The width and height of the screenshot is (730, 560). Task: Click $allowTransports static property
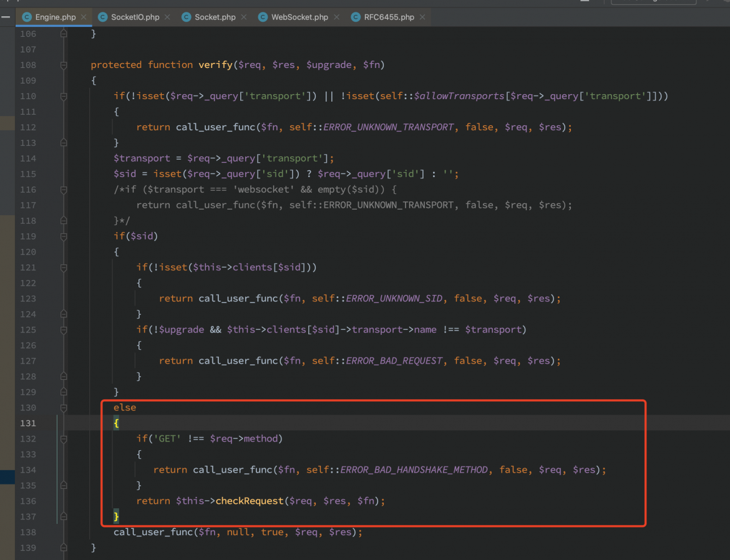459,96
